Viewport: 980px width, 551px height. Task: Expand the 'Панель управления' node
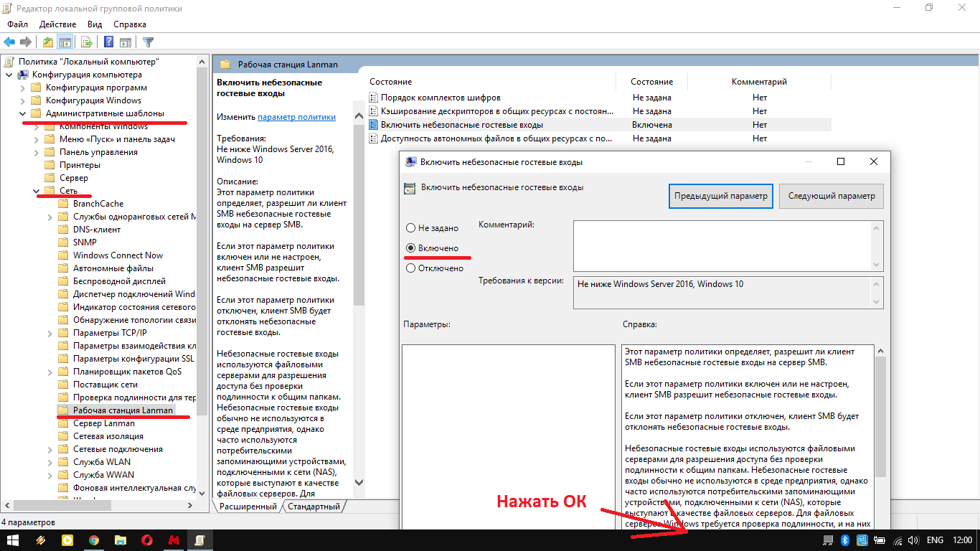[x=36, y=152]
